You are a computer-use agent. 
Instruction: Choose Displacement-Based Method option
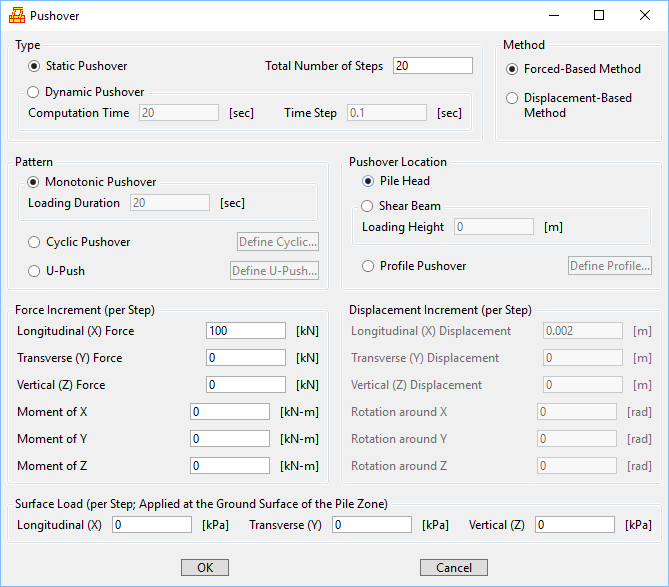click(x=513, y=99)
